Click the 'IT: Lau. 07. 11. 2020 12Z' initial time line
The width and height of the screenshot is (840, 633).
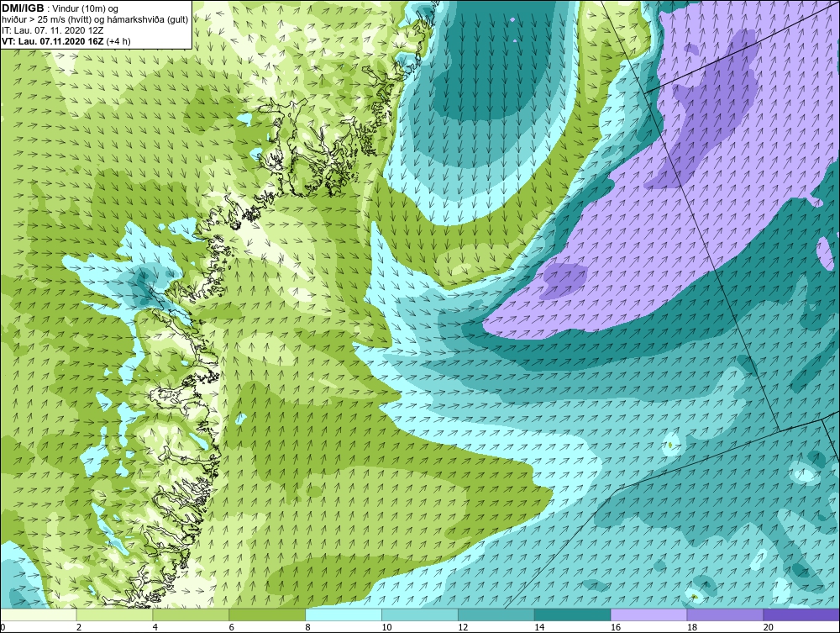52,30
